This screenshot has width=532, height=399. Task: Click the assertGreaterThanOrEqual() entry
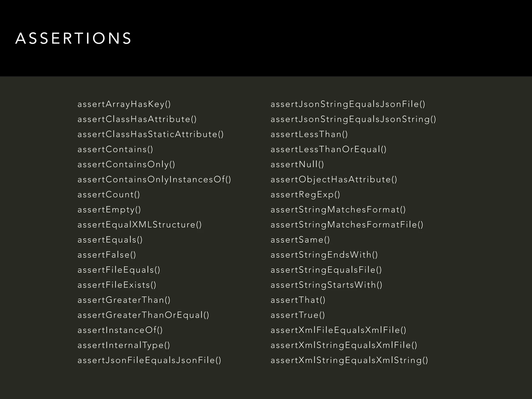(143, 315)
